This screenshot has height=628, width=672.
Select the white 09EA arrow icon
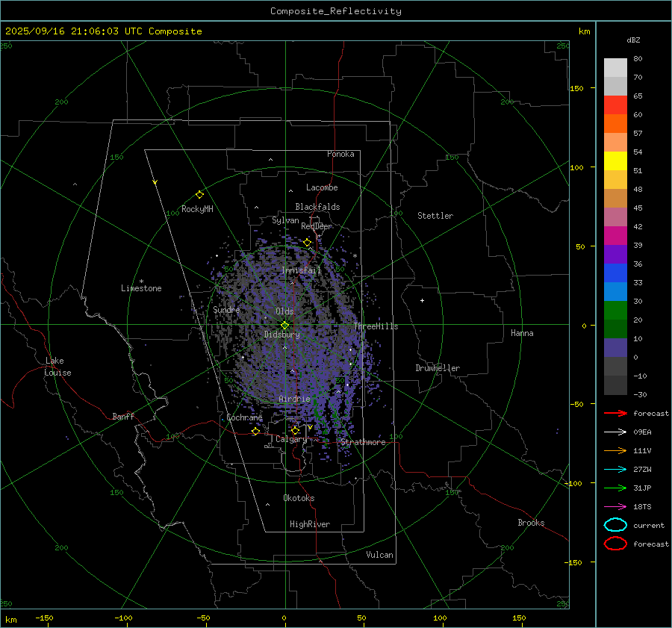pos(615,432)
